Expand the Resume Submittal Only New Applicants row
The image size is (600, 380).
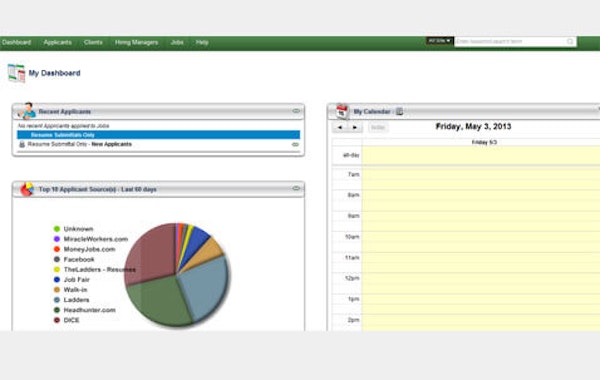[x=295, y=145]
